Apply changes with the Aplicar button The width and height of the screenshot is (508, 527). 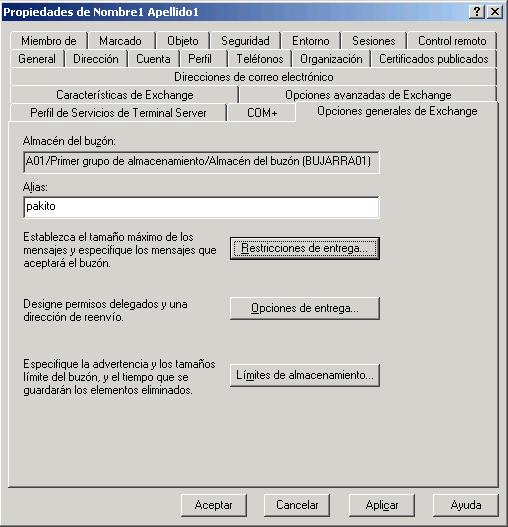pos(382,505)
